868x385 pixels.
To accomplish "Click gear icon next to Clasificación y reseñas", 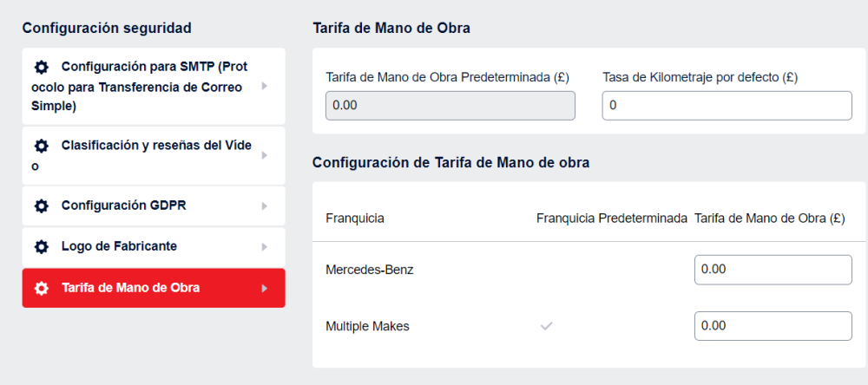I will 41,146.
